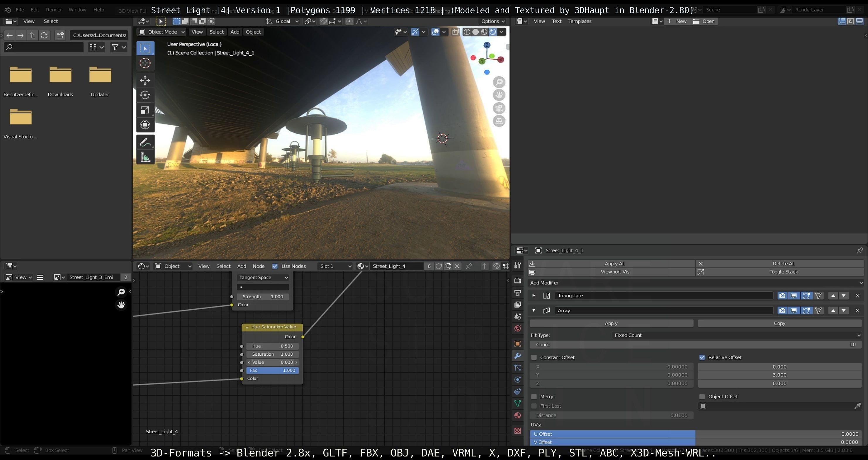Open the Object Mode dropdown
The image size is (868, 460).
[x=162, y=32]
